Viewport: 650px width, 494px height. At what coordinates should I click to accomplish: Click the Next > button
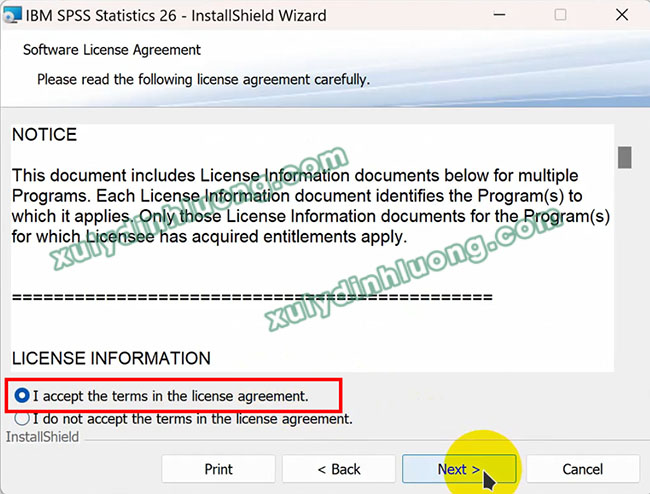point(459,469)
